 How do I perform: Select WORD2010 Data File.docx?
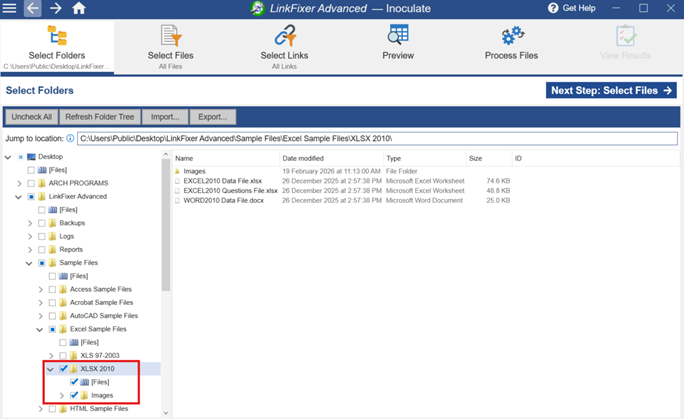pos(223,201)
